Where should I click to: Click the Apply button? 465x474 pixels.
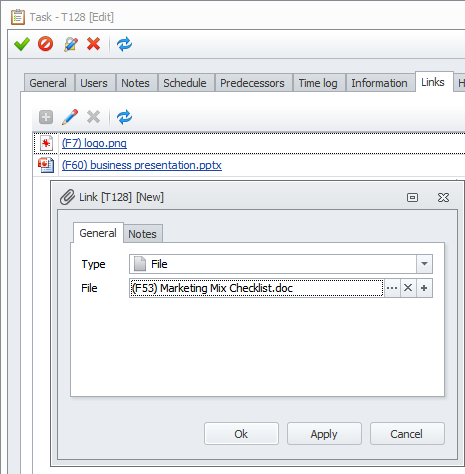coord(324,434)
